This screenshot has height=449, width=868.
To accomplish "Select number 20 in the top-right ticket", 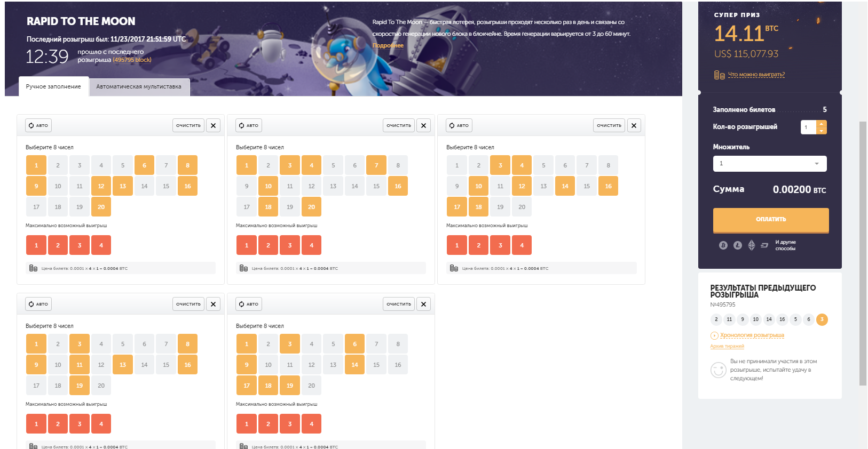I will [522, 207].
